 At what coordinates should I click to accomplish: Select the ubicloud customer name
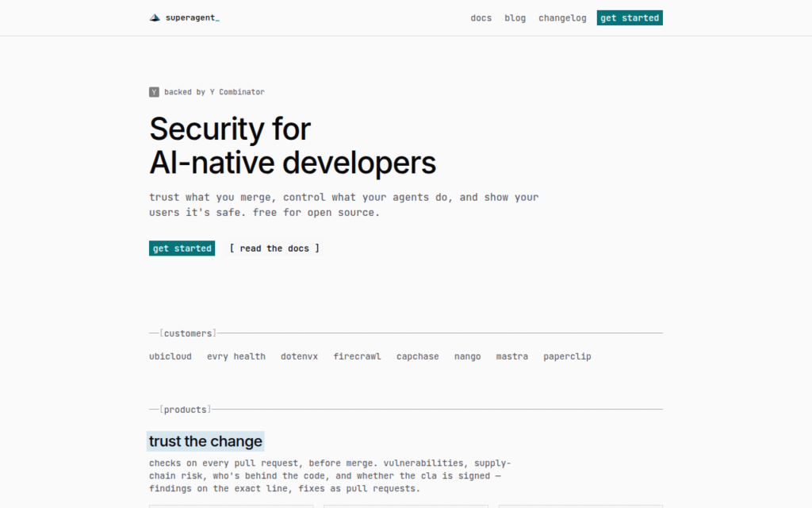click(170, 356)
